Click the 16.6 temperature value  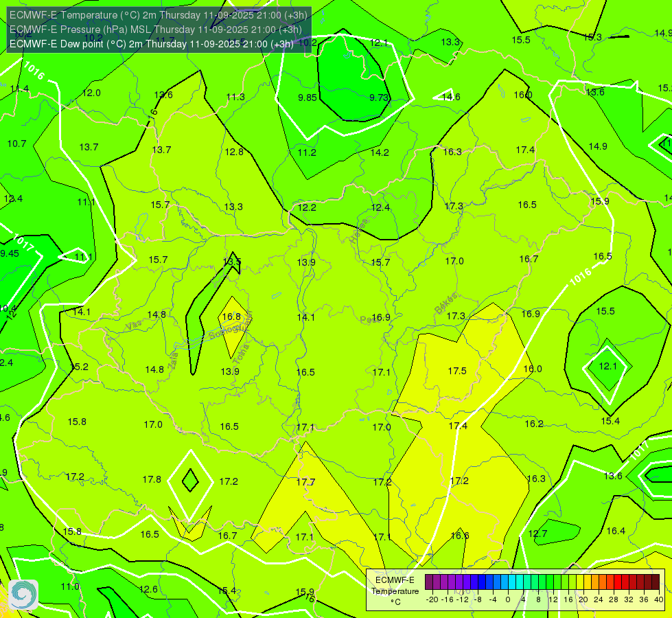[x=460, y=536]
